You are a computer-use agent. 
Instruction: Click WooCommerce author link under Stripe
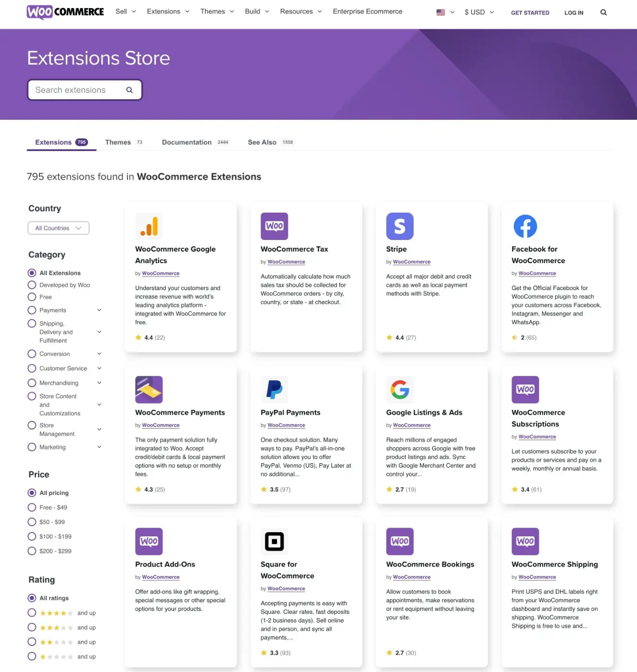click(412, 262)
